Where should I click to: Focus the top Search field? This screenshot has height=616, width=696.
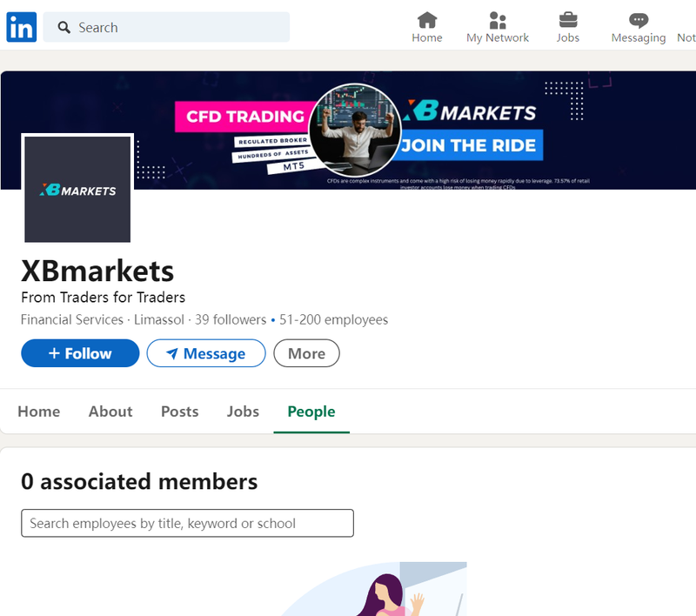[x=166, y=27]
